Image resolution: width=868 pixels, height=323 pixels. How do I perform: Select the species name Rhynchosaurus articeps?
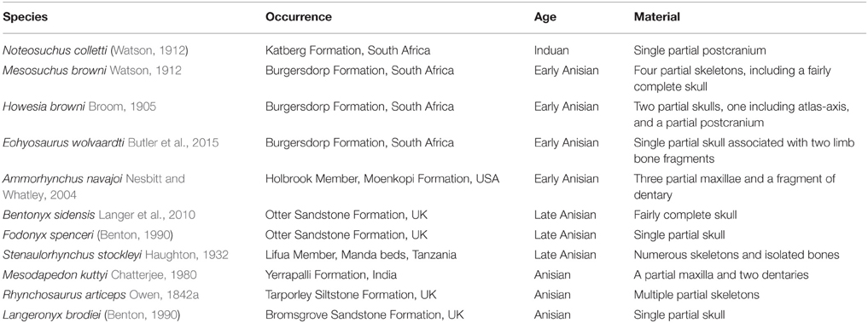(x=65, y=295)
